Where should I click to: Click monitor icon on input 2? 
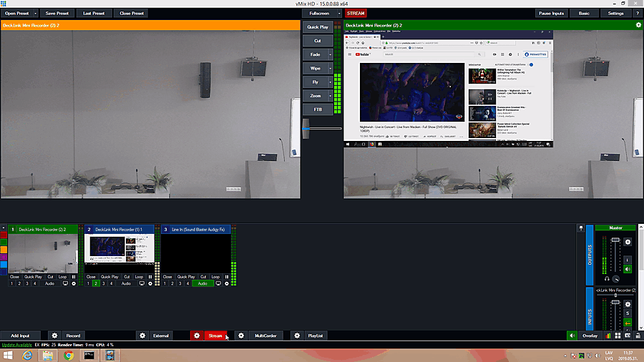pos(142,283)
